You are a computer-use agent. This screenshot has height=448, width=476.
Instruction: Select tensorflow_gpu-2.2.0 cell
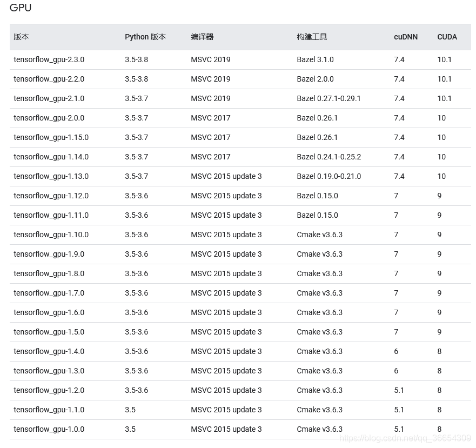coord(49,79)
